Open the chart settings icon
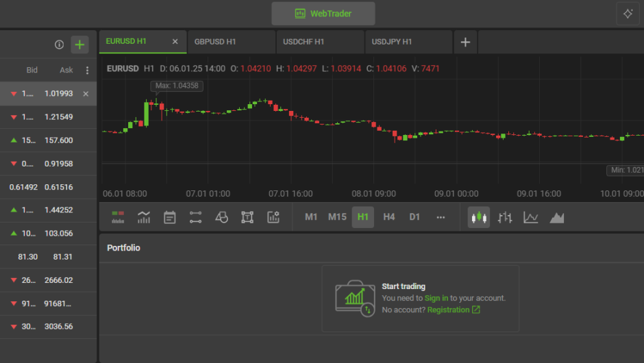This screenshot has width=644, height=363. pos(273,217)
